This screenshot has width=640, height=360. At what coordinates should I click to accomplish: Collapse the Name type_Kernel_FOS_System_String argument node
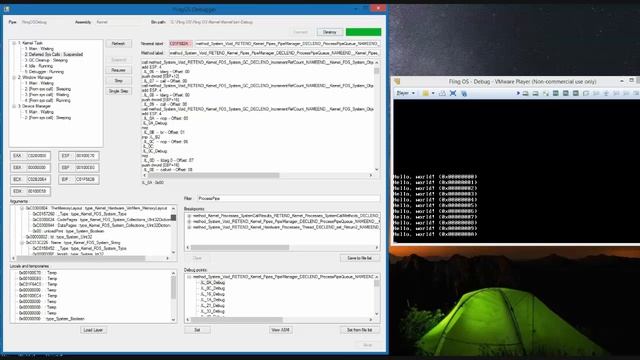click(22, 243)
